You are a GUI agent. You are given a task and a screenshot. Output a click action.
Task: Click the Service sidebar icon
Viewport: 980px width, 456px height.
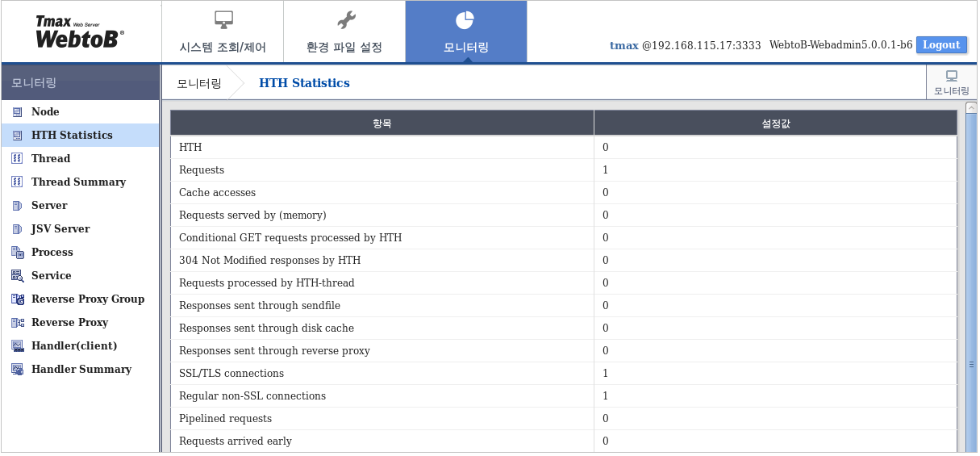tap(17, 276)
